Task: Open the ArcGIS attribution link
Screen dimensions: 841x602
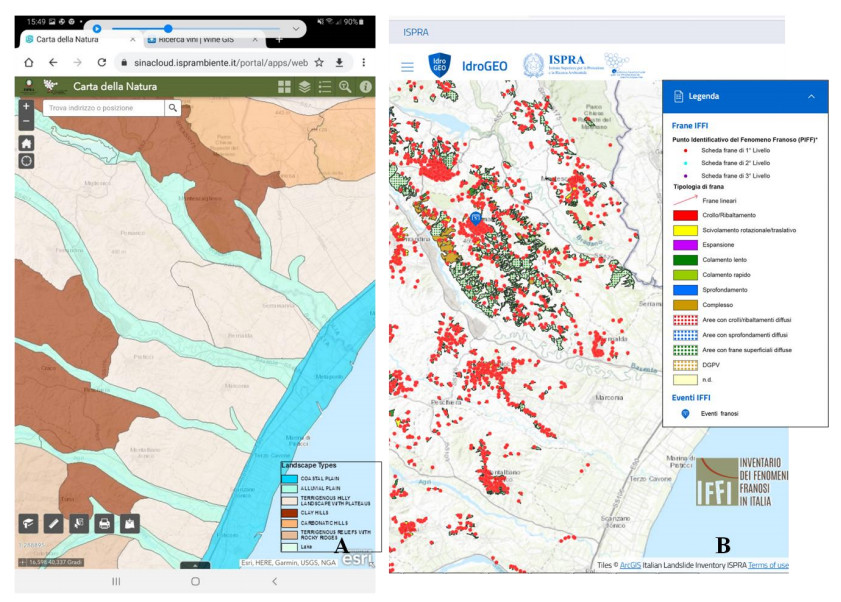Action: click(632, 565)
